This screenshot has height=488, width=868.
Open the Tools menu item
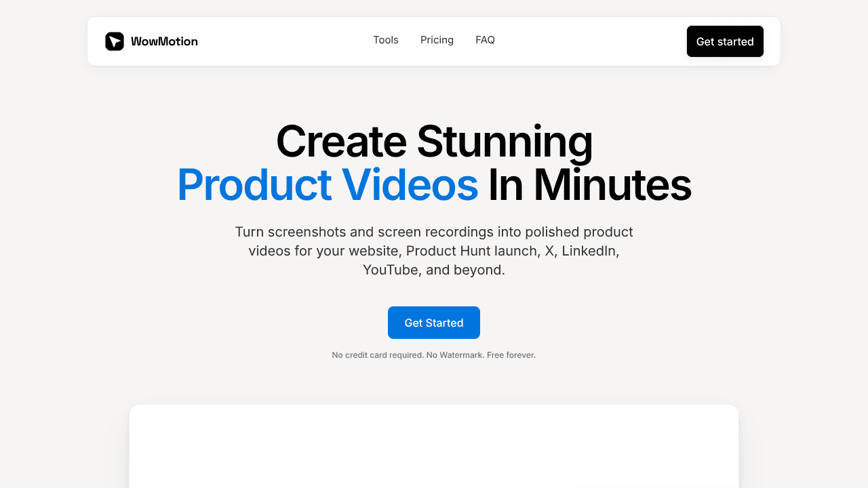(386, 40)
